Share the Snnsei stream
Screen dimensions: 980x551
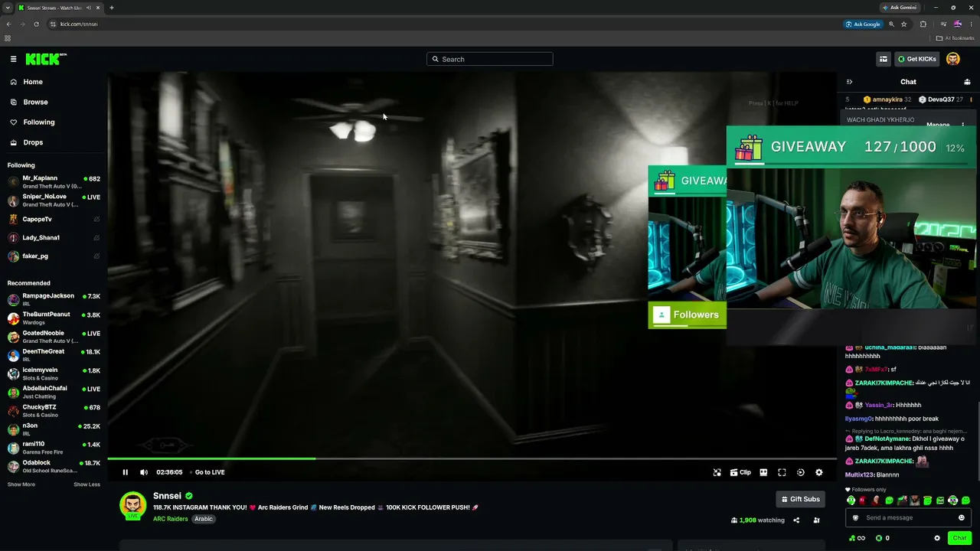796,520
